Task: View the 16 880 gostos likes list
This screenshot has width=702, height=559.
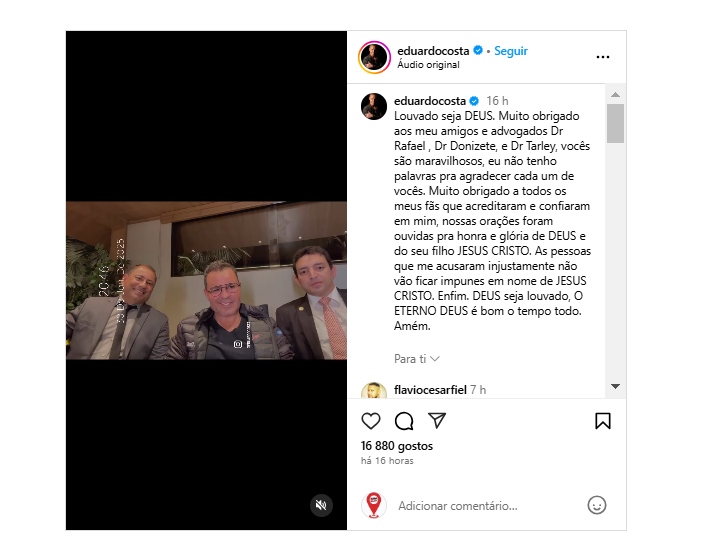Action: [x=397, y=446]
